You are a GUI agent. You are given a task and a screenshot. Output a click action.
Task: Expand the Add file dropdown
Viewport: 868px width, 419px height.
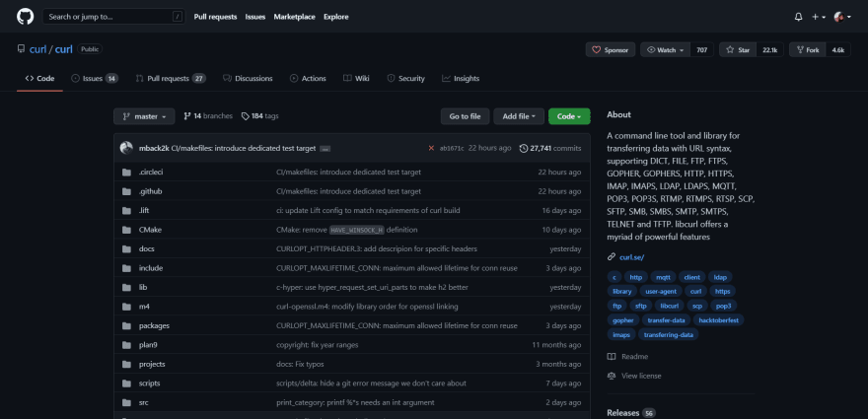point(519,116)
